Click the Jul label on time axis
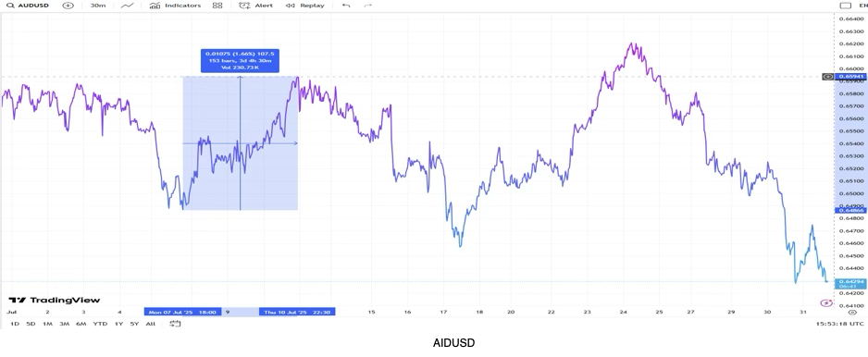This screenshot has width=868, height=357. pyautogui.click(x=11, y=313)
